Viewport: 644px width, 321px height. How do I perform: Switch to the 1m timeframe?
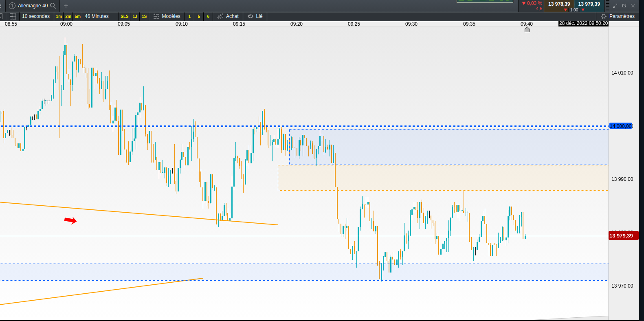(x=59, y=16)
